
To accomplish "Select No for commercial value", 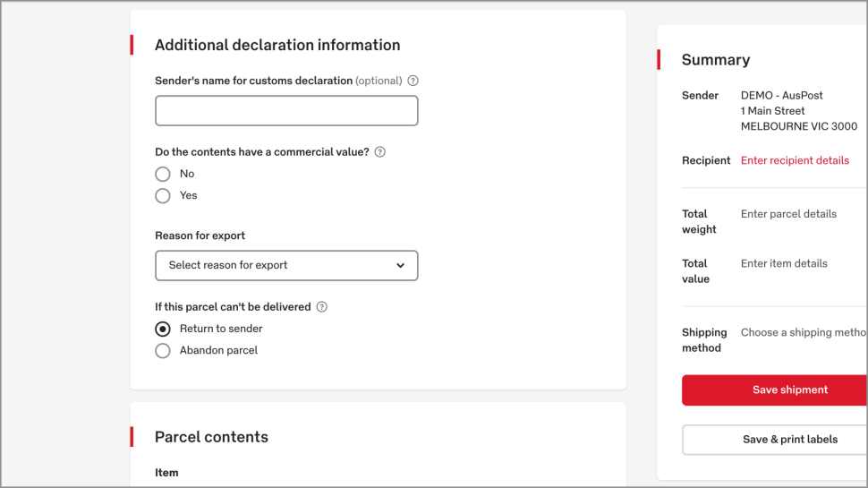I will (x=163, y=175).
